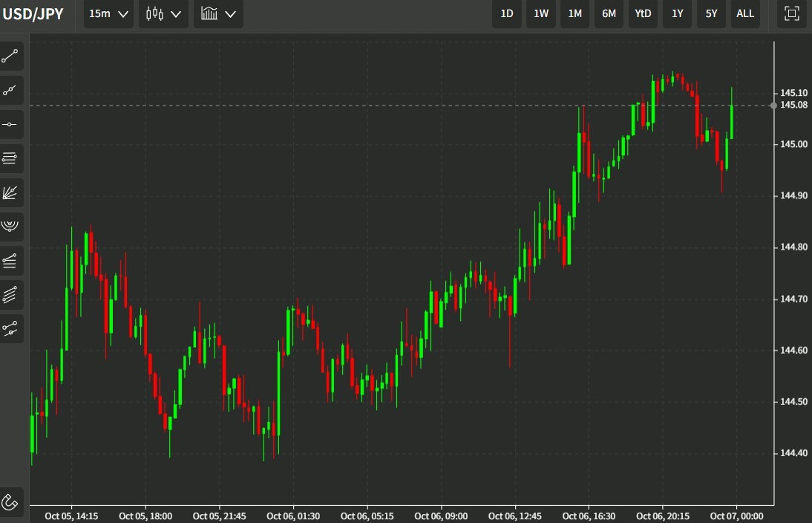Click the Oct 06, 16:30 time label

589,516
